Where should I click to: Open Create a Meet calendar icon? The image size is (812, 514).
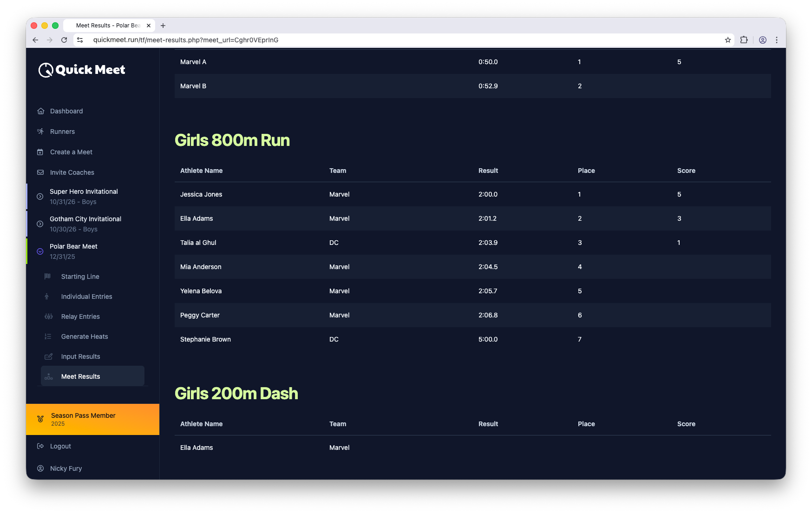[41, 152]
